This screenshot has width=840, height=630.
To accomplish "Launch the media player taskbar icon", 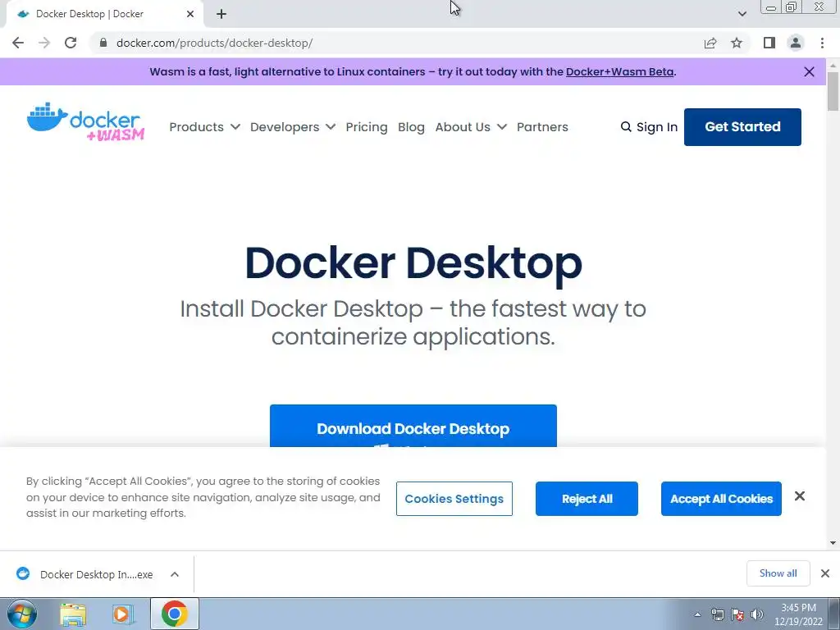I will tap(123, 614).
